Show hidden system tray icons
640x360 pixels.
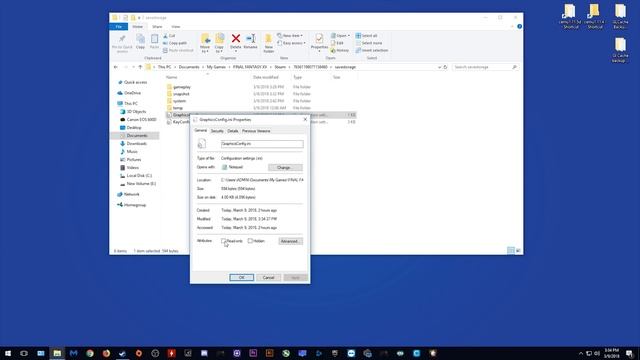click(x=580, y=353)
